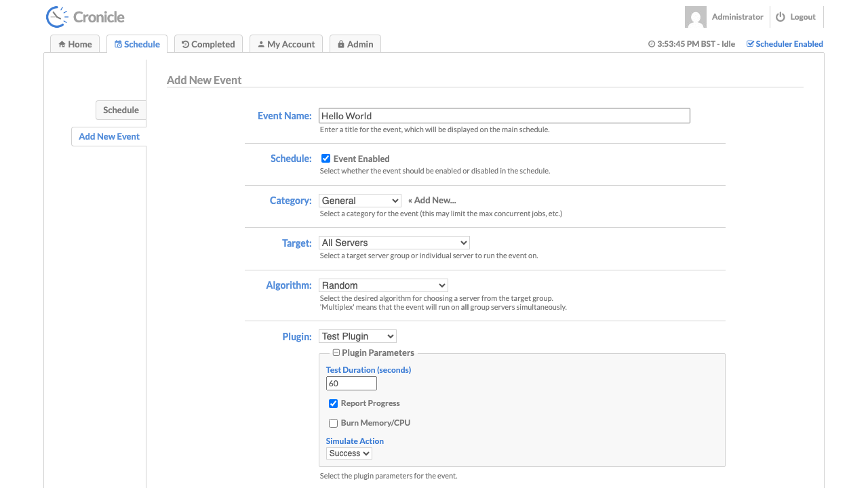Uncheck the Report Progress checkbox
Viewport: 868px width, 488px height.
click(333, 403)
